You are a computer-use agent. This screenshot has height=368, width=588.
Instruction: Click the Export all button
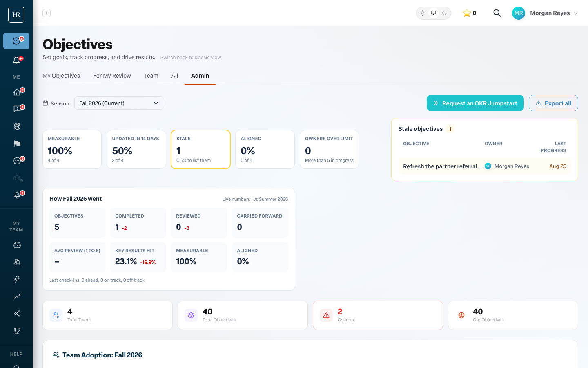[553, 103]
